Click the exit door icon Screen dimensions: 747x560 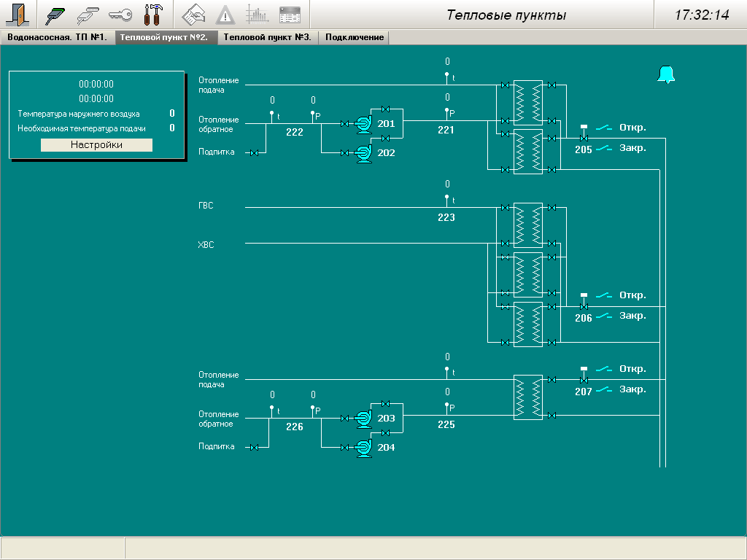tap(16, 15)
